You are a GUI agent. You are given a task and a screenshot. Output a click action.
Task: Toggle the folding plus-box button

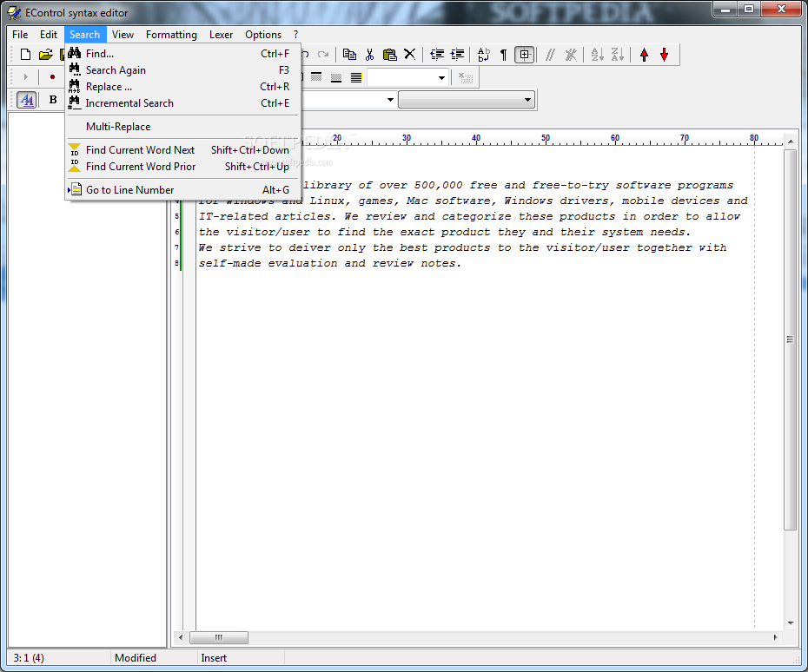pos(524,54)
